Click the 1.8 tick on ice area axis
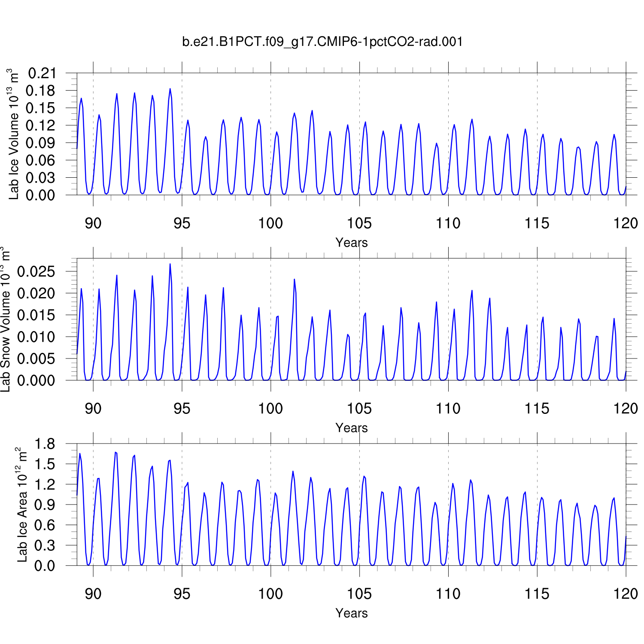 (45, 444)
